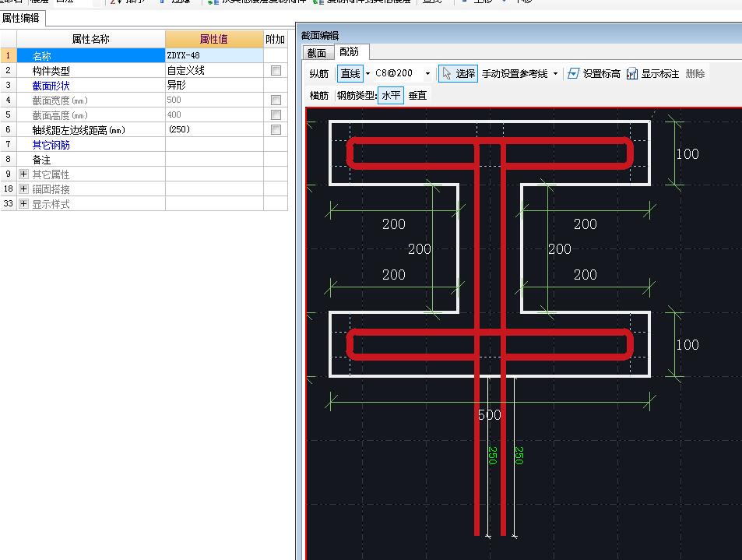Viewport: 742px width, 560px height.
Task: Tick the 附加 checkbox for 截面宽度
Action: point(276,100)
